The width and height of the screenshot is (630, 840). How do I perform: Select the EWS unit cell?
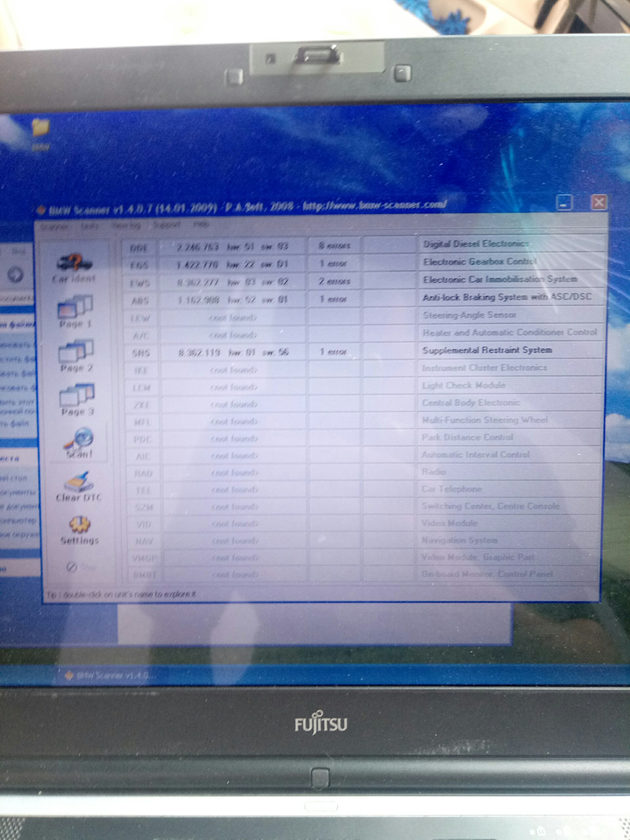140,283
